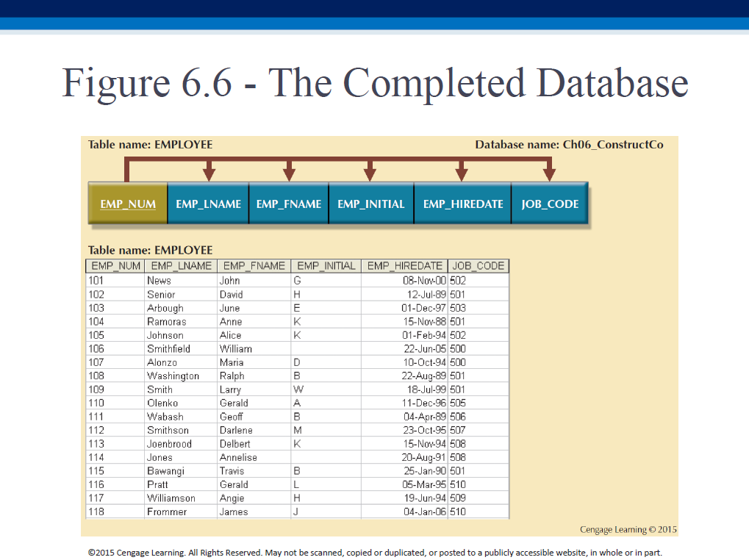Select last name cell 'Olenko'
749x560 pixels.
point(181,403)
